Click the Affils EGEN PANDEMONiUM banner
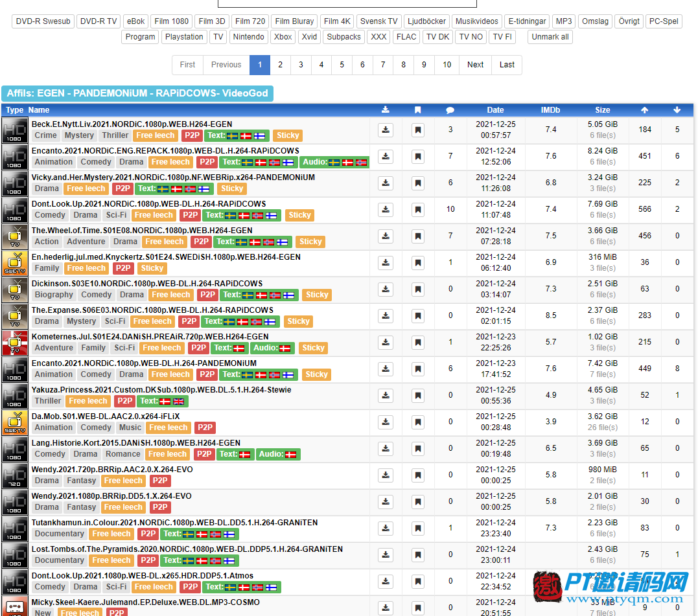The height and width of the screenshot is (616, 698). 137,93
